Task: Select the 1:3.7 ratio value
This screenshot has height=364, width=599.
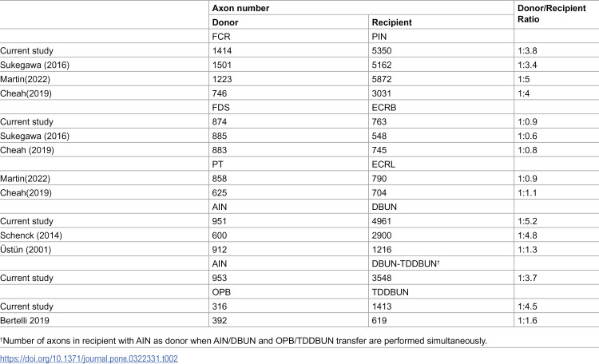Action: (527, 278)
